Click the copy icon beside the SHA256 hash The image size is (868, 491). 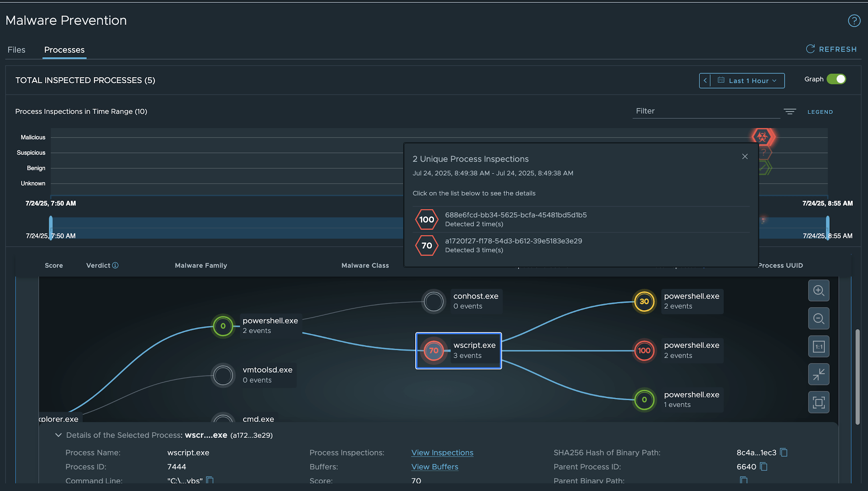(783, 452)
